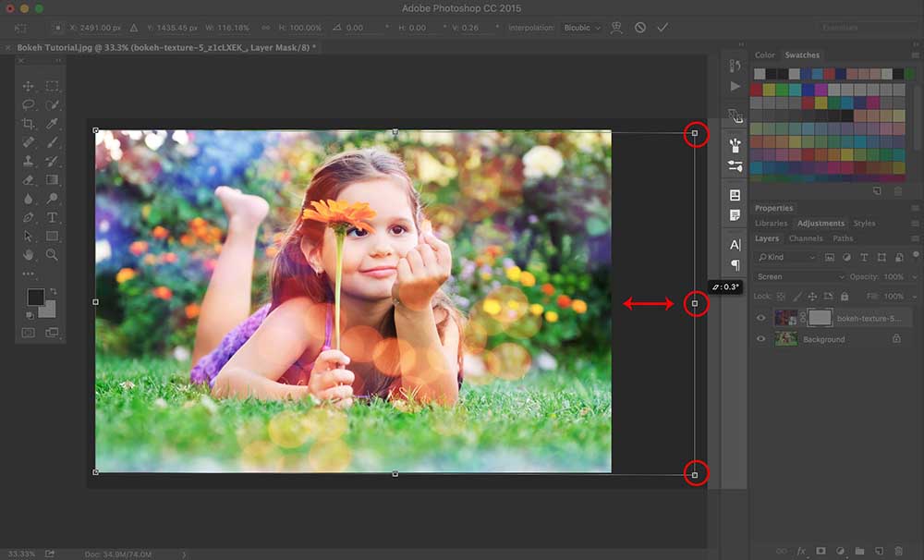Open the History panel icon
Image resolution: width=924 pixels, height=560 pixels.
735,66
